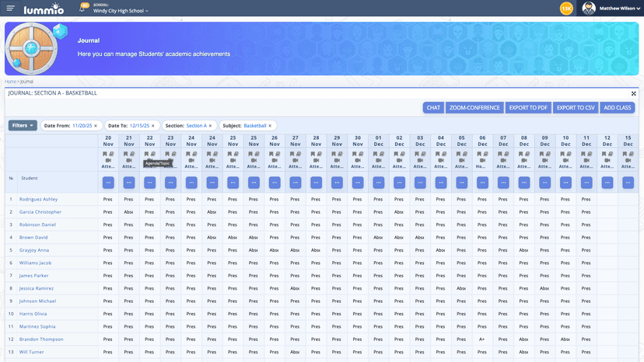This screenshot has height=362, width=644.
Task: Click Will Turner's 27 Nov absence cell
Action: (295, 352)
